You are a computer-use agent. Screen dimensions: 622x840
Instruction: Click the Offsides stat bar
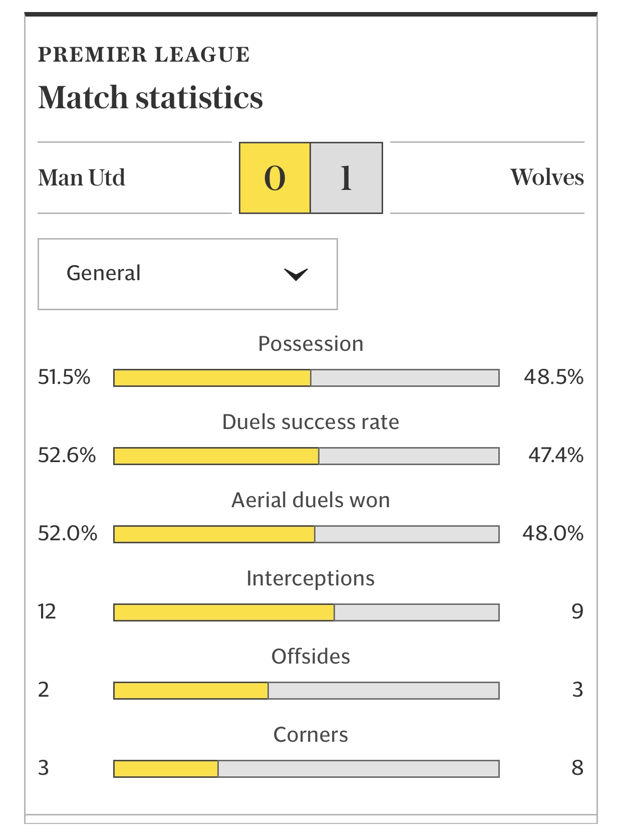point(306,691)
